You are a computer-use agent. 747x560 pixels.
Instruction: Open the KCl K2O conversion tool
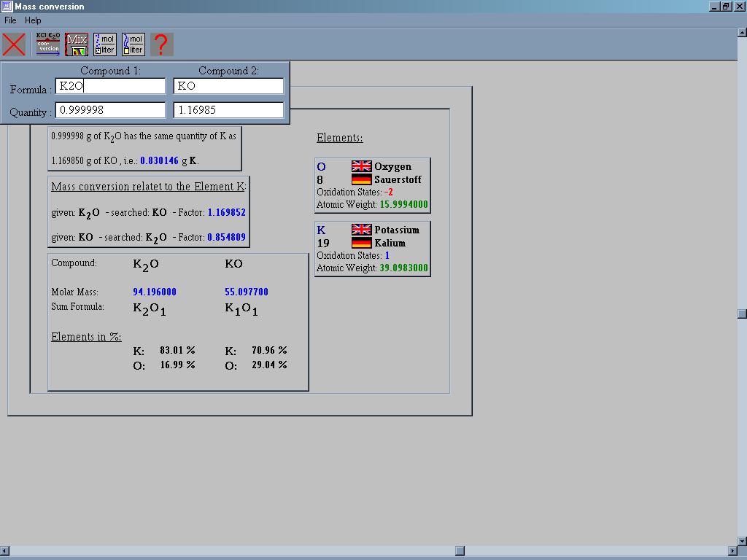pos(48,44)
